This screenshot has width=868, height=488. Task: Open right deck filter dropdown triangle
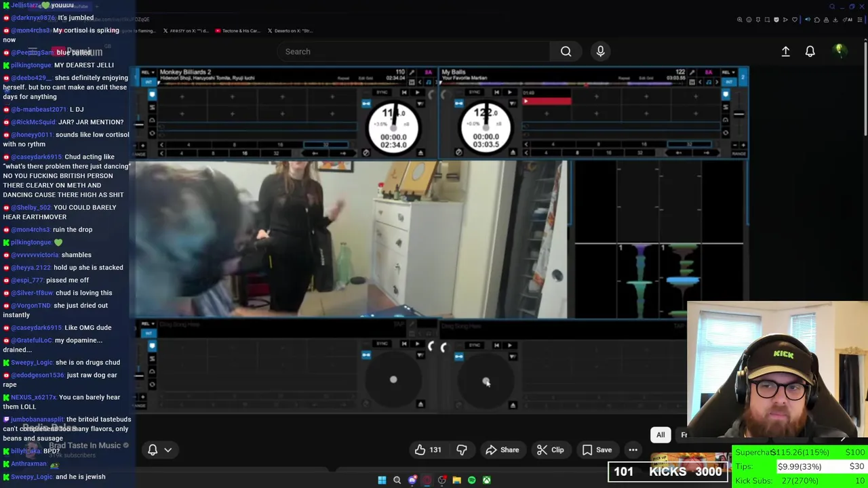pyautogui.click(x=513, y=104)
